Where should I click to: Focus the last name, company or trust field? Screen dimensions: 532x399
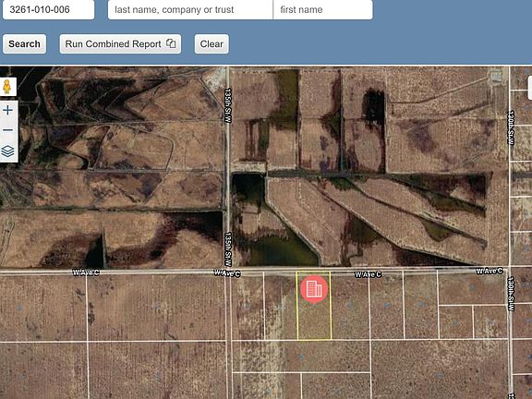190,9
